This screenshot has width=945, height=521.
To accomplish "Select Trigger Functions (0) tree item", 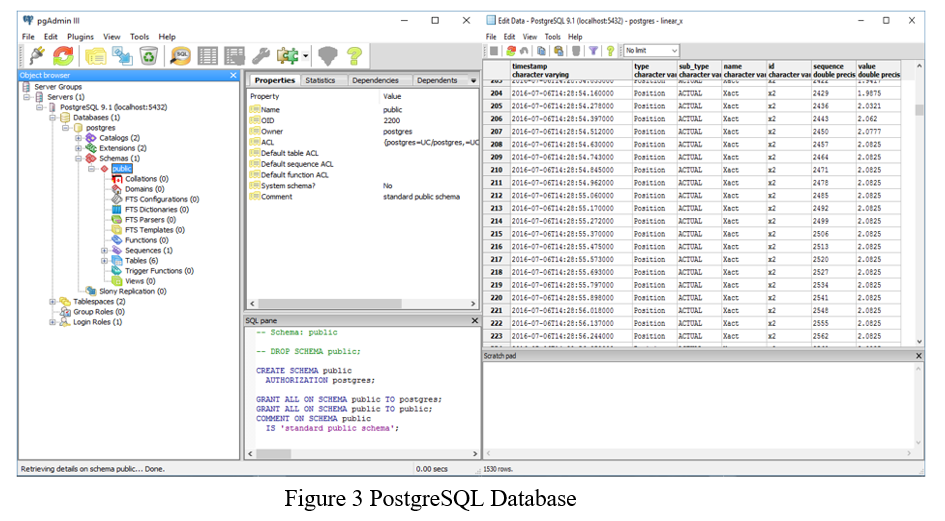I will tap(159, 271).
